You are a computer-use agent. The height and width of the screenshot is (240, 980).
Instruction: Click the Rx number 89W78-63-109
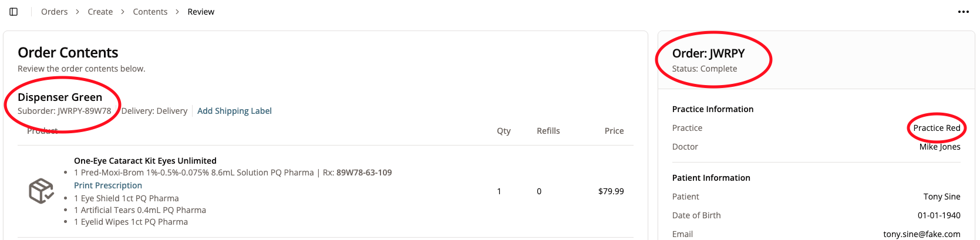[x=364, y=173]
